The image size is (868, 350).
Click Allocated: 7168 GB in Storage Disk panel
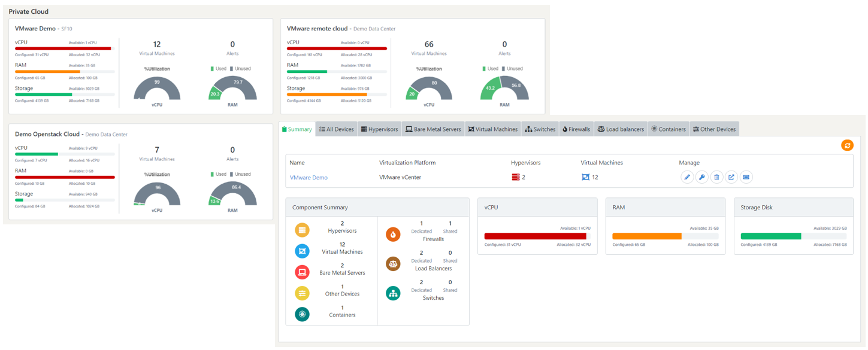831,245
